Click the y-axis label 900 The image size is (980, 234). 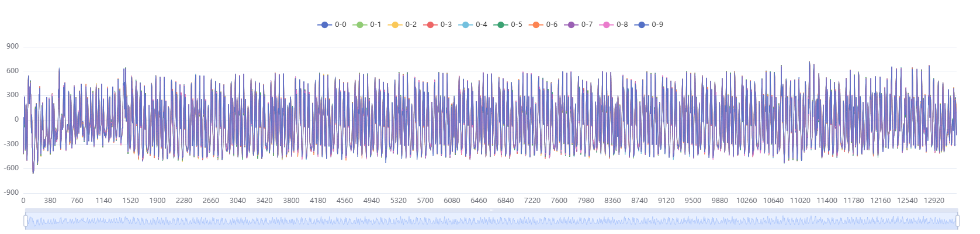point(12,46)
